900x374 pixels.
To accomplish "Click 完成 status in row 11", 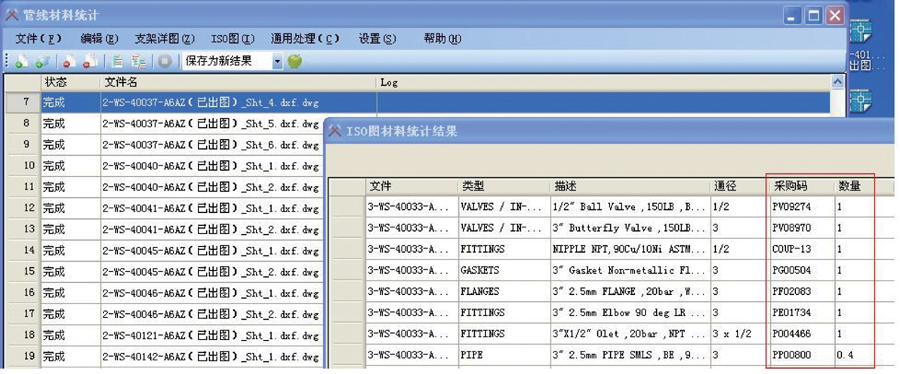I will coord(54,188).
